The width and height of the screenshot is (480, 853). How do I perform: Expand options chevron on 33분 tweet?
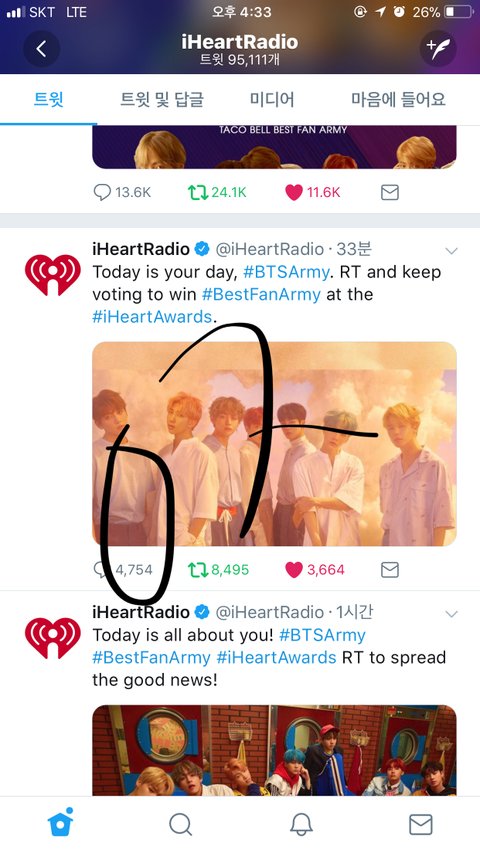point(451,251)
